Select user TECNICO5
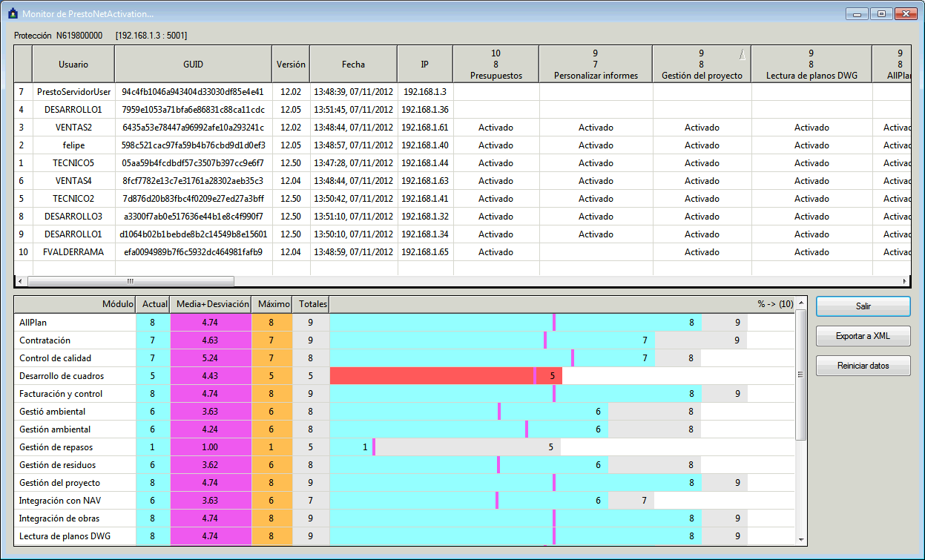 tap(73, 163)
